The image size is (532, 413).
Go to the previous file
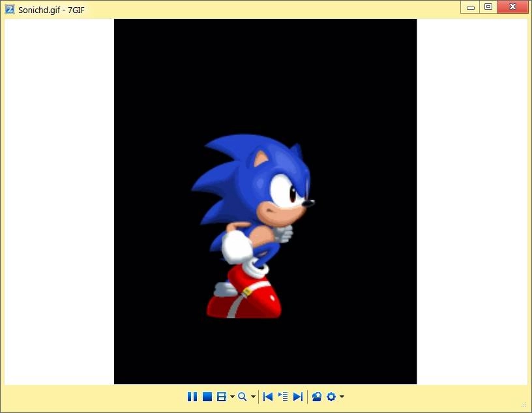click(268, 397)
